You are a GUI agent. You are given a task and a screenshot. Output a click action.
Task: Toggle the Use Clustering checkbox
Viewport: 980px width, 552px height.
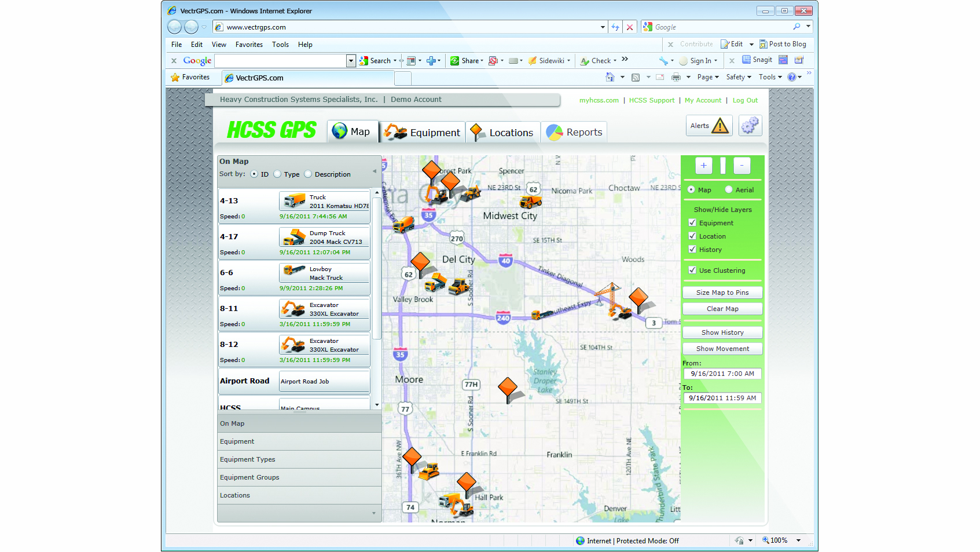(x=692, y=270)
